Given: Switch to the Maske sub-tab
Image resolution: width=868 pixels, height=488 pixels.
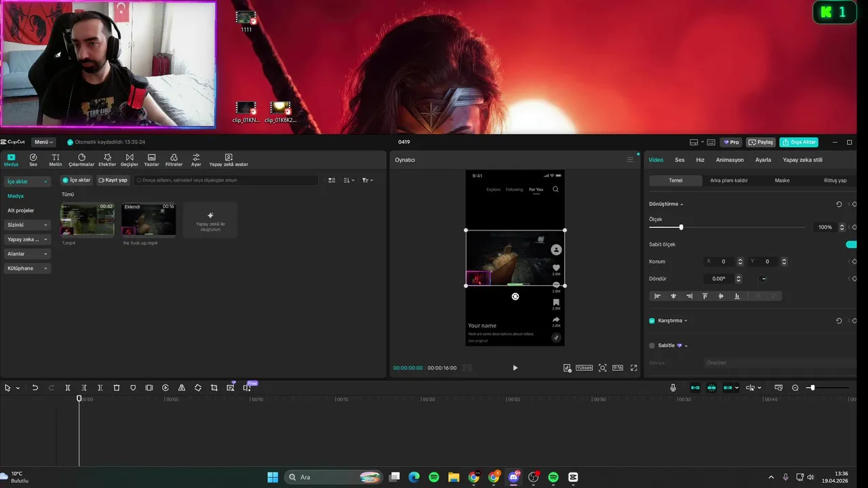Looking at the screenshot, I should click(x=782, y=180).
